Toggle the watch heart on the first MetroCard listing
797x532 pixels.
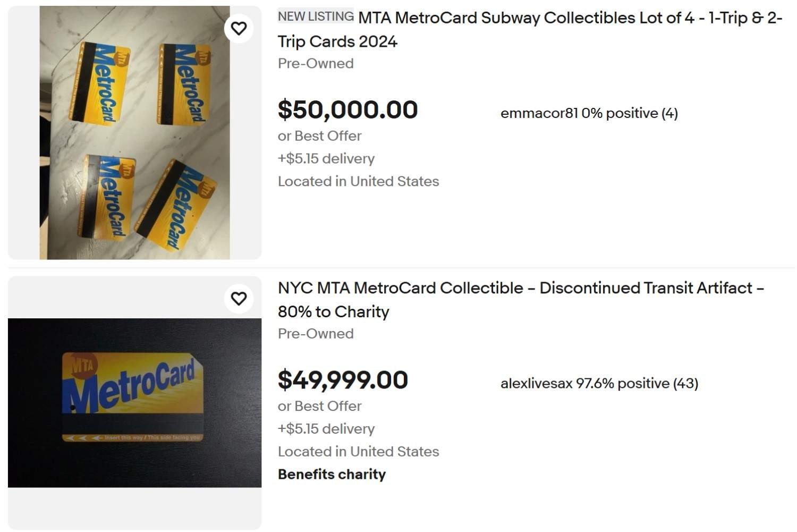[239, 28]
